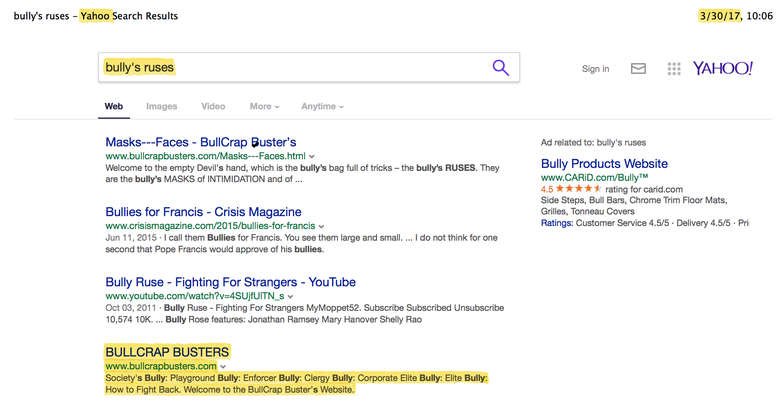784x409 pixels.
Task: Click the 'rating for carid.com' text
Action: tap(644, 189)
